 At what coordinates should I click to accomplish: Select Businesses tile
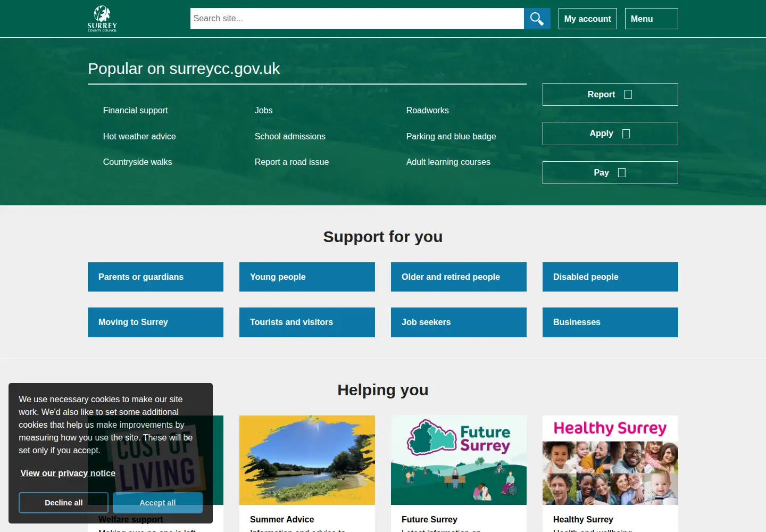coord(610,322)
